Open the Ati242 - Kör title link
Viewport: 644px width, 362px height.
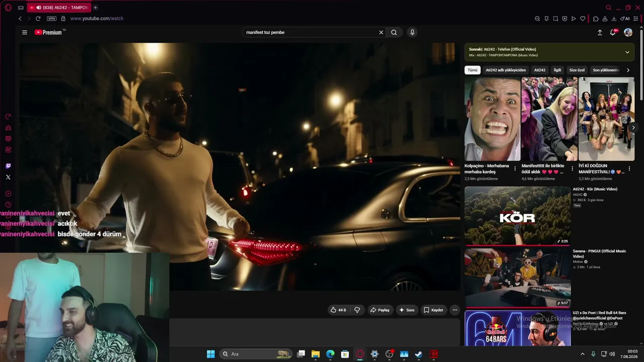[595, 189]
